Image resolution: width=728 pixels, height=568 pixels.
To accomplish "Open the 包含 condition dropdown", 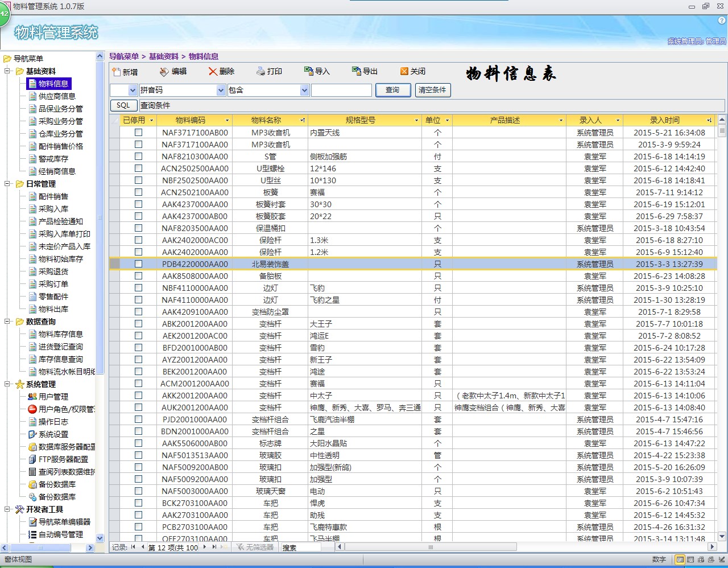I will 304,90.
